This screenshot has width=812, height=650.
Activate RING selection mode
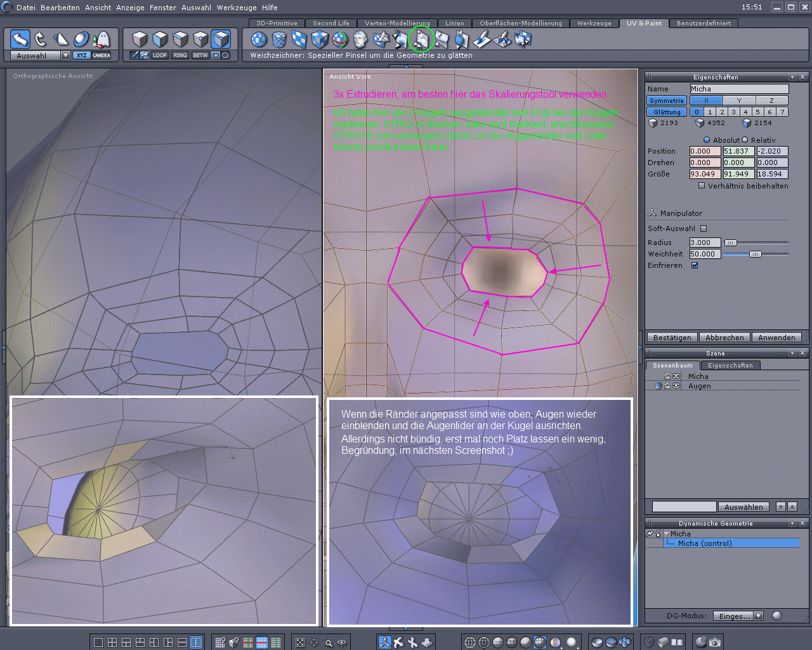[x=180, y=55]
